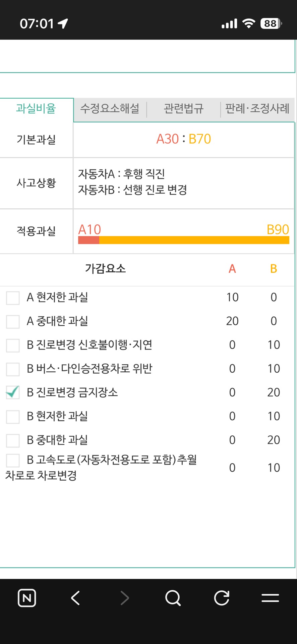Check the 'A 현저한 과실' checkbox
The image size is (297, 644).
13,298
